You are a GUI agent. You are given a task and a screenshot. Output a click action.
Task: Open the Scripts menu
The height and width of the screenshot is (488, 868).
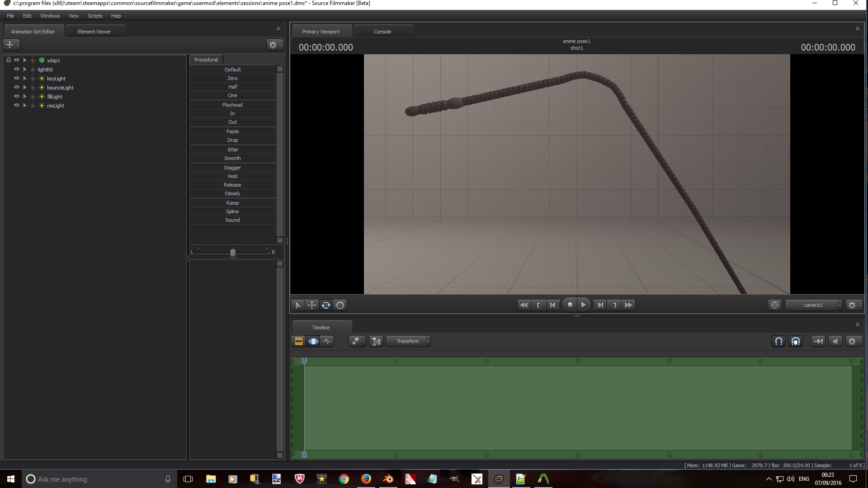pos(95,16)
